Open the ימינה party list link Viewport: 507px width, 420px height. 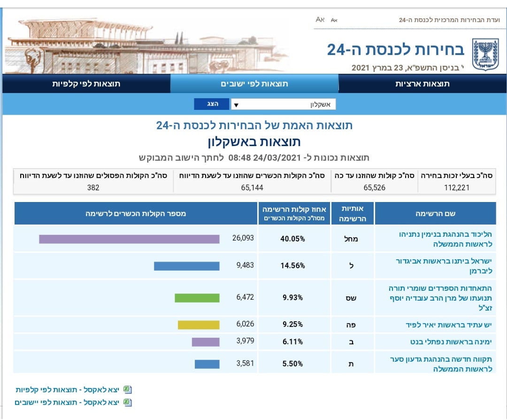point(451,342)
